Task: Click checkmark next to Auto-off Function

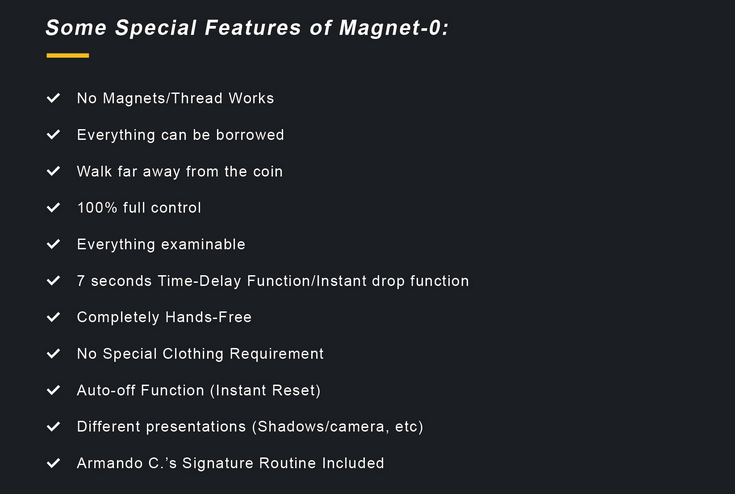Action: [x=53, y=389]
